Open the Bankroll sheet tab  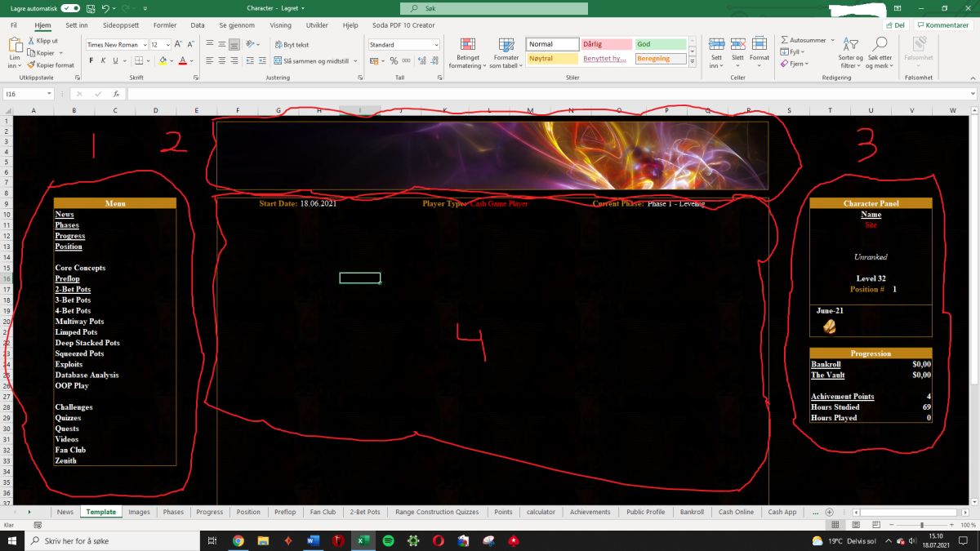[x=692, y=512]
